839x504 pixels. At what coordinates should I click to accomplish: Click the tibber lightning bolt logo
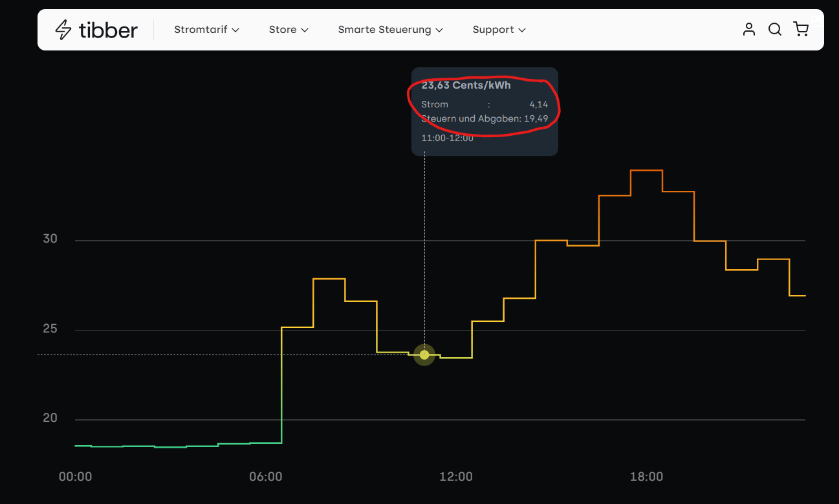(63, 30)
